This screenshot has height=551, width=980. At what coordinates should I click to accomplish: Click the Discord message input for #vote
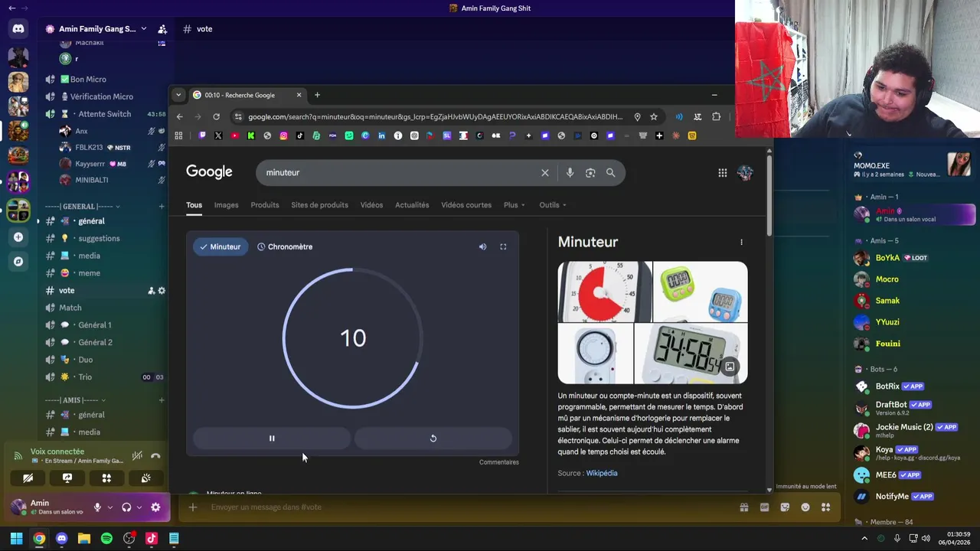click(x=467, y=507)
